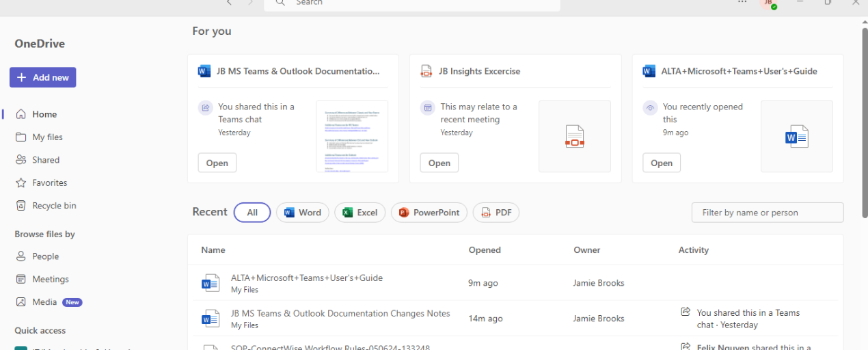The width and height of the screenshot is (868, 350).
Task: Open ALTA+Microsoft+Teams+User's+Guide in recent list
Action: 307,278
